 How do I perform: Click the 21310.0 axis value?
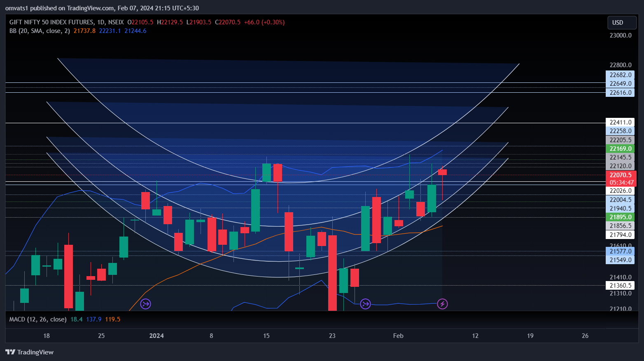621,293
